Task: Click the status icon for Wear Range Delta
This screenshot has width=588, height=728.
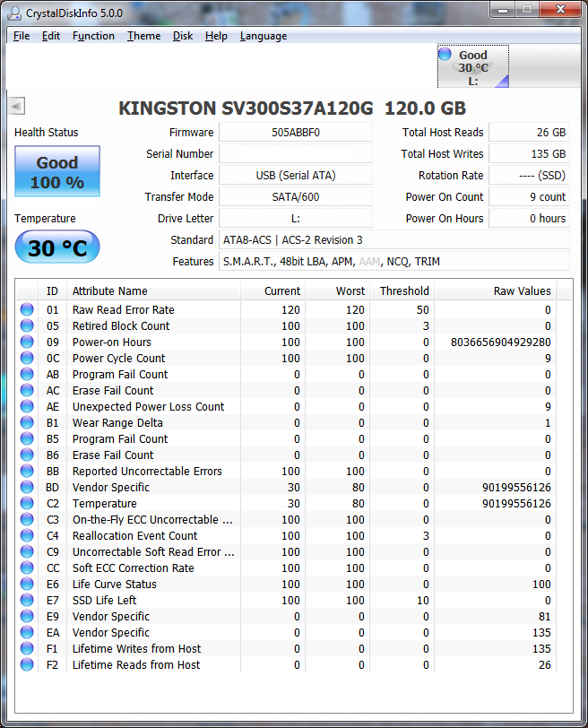Action: point(27,422)
